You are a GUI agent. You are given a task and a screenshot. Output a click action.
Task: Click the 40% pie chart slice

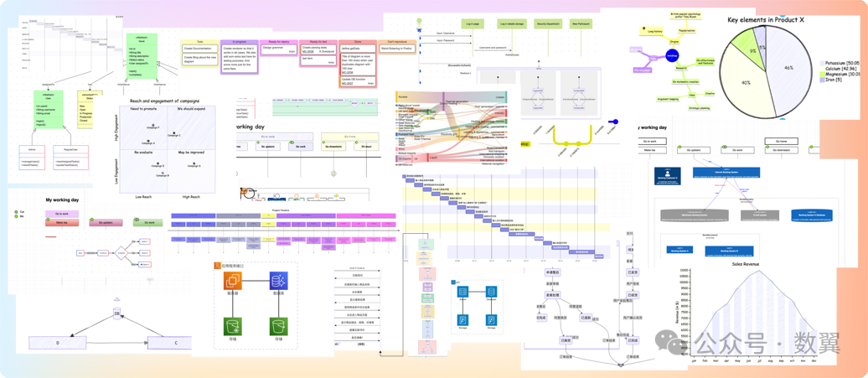745,83
